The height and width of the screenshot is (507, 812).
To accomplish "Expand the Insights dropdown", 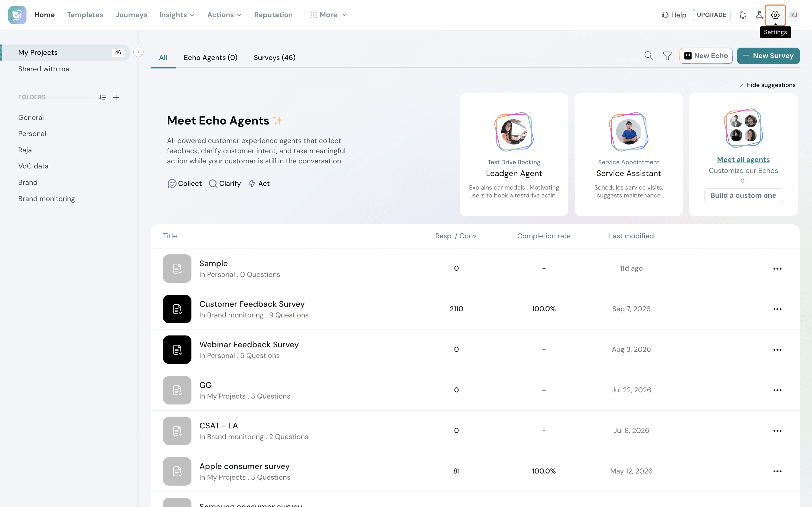I will pos(177,15).
